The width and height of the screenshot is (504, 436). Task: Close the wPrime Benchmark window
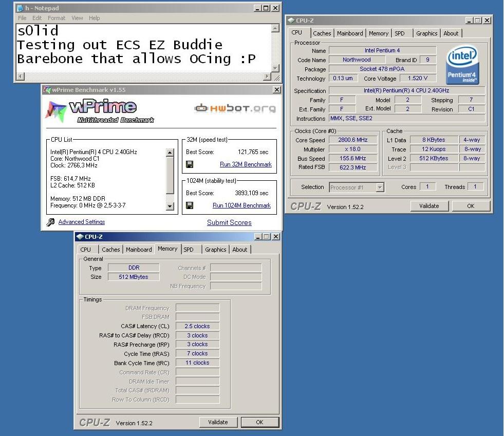point(277,90)
